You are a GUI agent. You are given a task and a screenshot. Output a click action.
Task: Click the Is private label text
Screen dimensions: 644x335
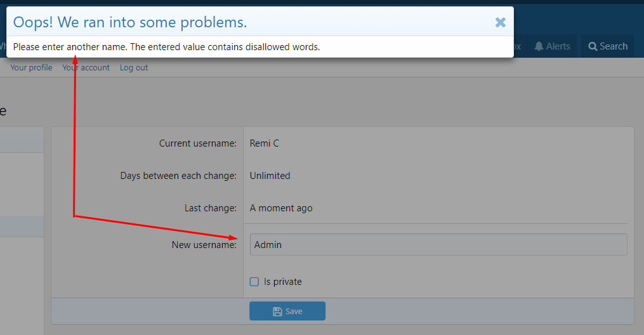pos(283,282)
